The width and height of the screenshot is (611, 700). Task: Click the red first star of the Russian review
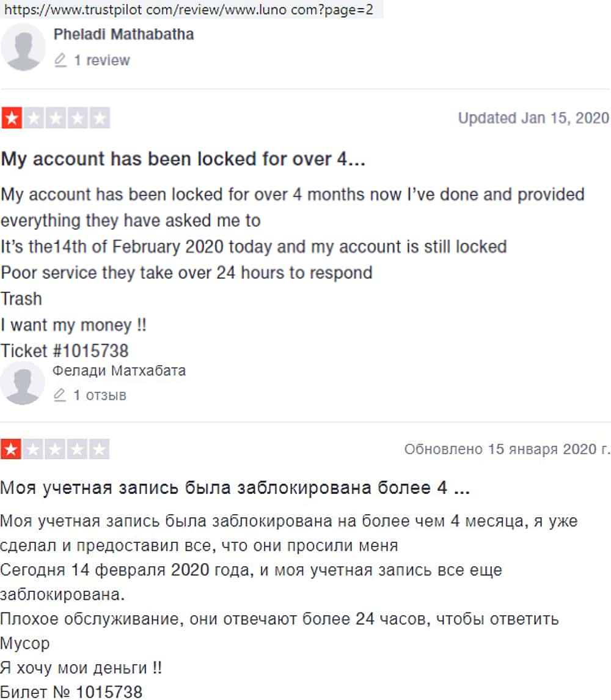tap(12, 449)
